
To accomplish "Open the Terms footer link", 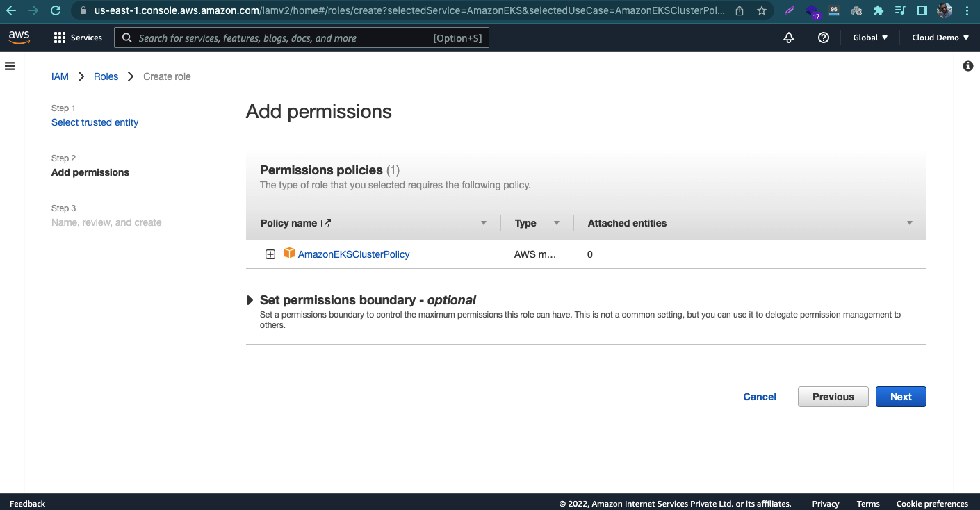I will pyautogui.click(x=868, y=504).
